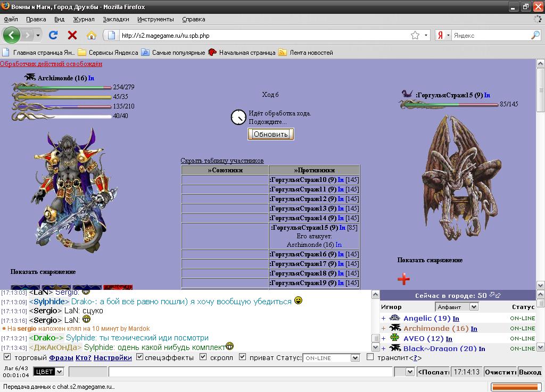Viewport: 545px width, 392px height.
Task: Open the ЦВЕТ color dropdown
Action: point(48,372)
